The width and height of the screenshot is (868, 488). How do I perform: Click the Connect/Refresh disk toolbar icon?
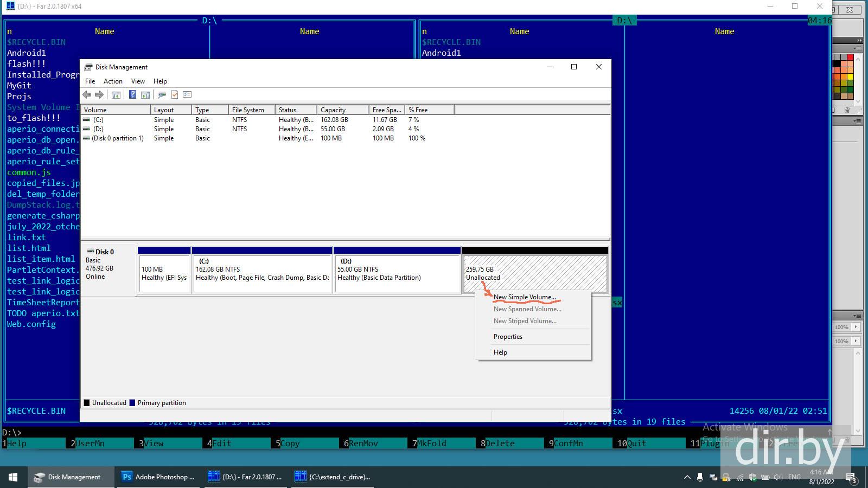point(162,95)
